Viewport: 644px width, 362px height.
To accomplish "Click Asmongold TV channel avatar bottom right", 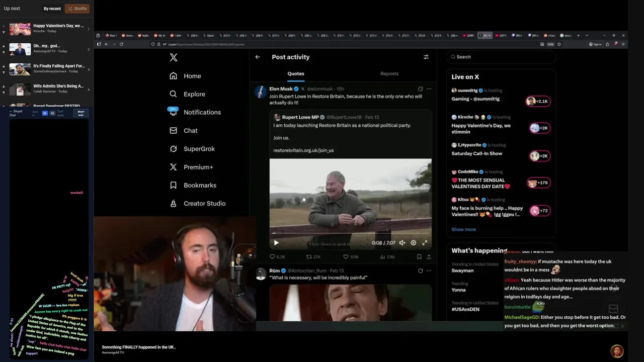I will click(617, 350).
